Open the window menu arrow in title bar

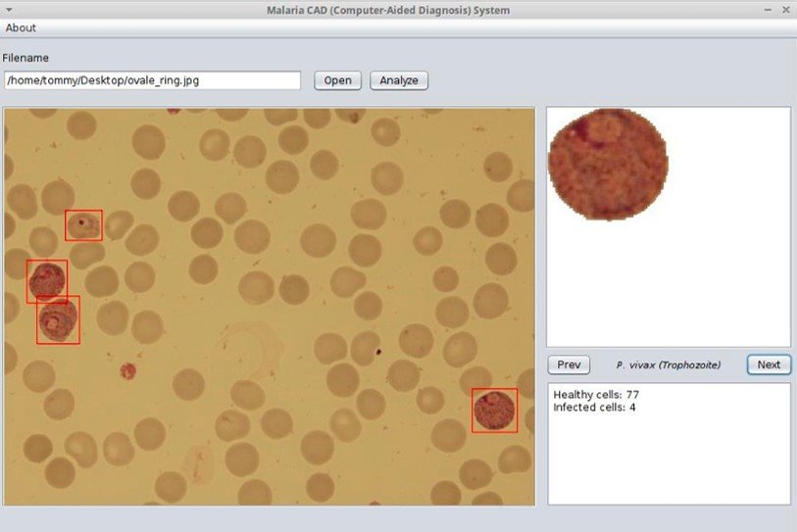(x=9, y=10)
